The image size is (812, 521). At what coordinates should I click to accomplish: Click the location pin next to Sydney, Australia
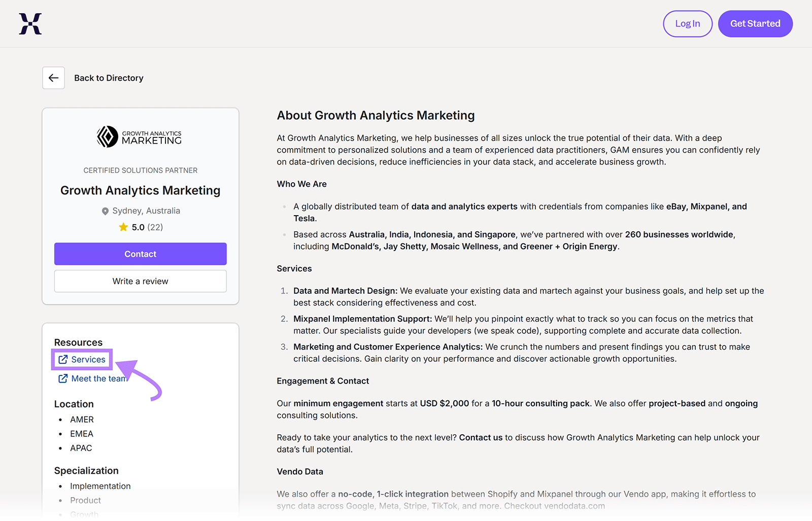pyautogui.click(x=105, y=211)
